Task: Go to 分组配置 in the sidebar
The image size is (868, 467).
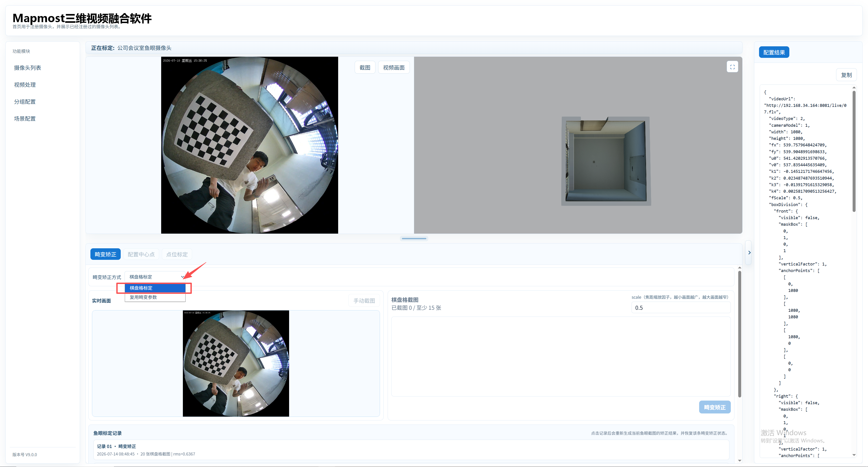Action: (25, 101)
